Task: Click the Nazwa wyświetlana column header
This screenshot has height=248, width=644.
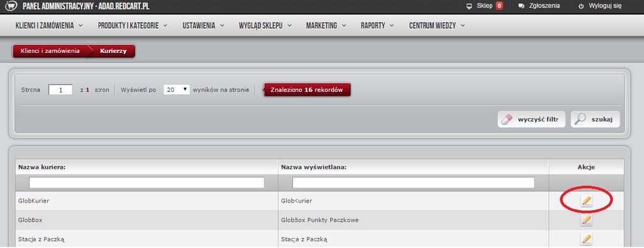Action: coord(314,167)
